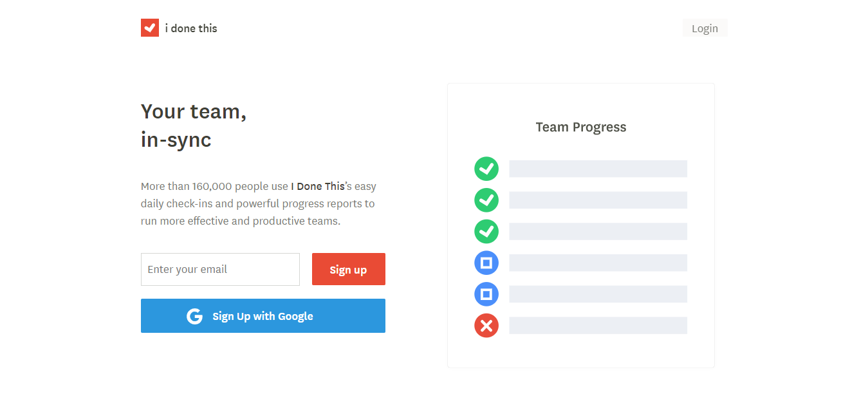This screenshot has width=868, height=412.
Task: Click the "Your team, in-sync" headline
Action: pos(193,125)
